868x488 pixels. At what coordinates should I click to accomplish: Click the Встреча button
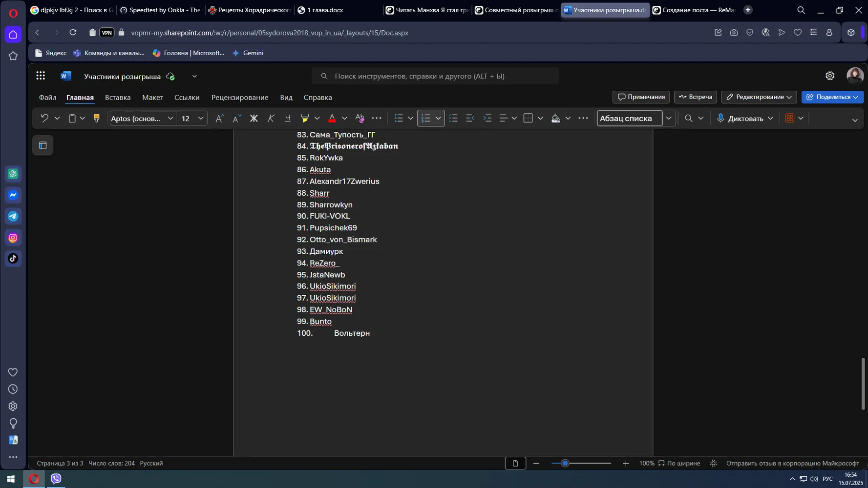[x=696, y=97]
